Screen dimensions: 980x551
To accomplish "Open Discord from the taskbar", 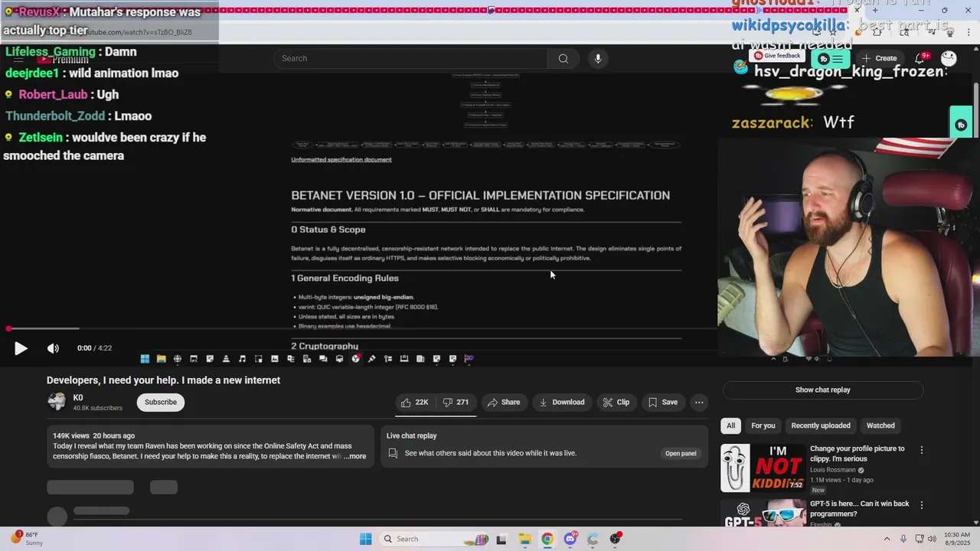I will pos(570,539).
